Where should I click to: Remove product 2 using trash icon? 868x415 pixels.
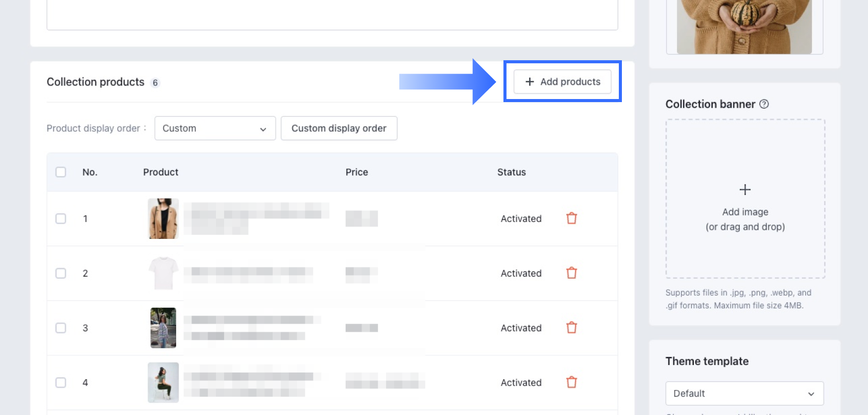click(x=571, y=273)
